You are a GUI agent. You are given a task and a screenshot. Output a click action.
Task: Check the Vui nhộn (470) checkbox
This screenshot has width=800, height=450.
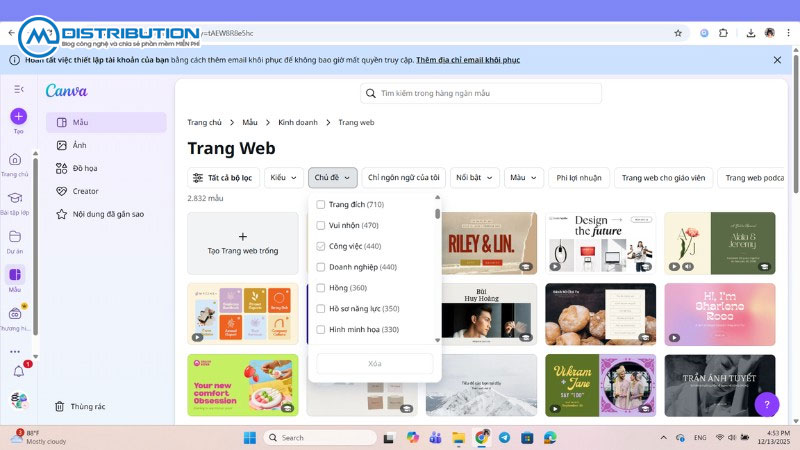tap(320, 226)
